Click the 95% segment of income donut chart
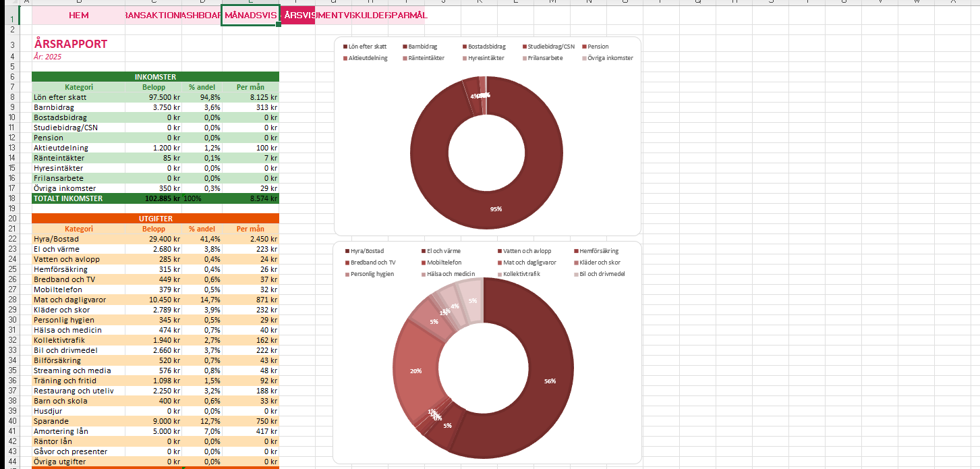Viewport: 980px width, 469px height. pyautogui.click(x=496, y=196)
